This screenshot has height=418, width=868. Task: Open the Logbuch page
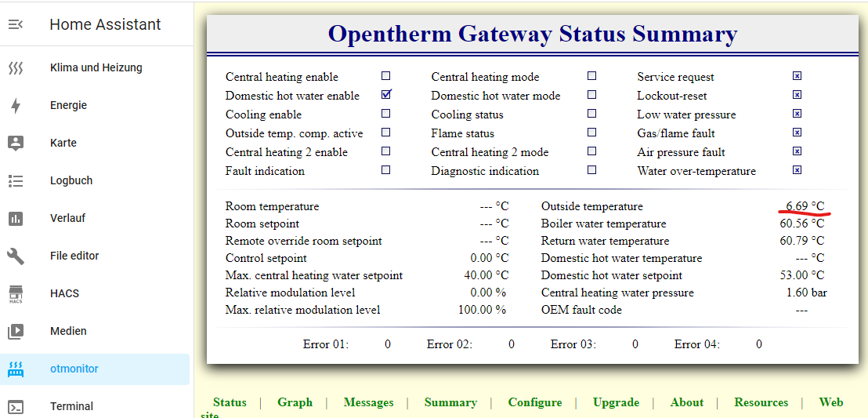pos(71,180)
